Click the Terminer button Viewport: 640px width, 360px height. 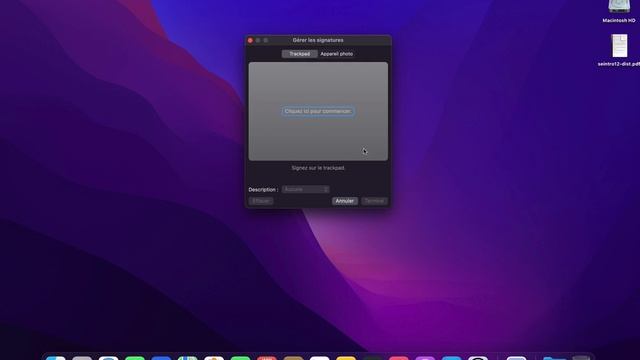(374, 201)
